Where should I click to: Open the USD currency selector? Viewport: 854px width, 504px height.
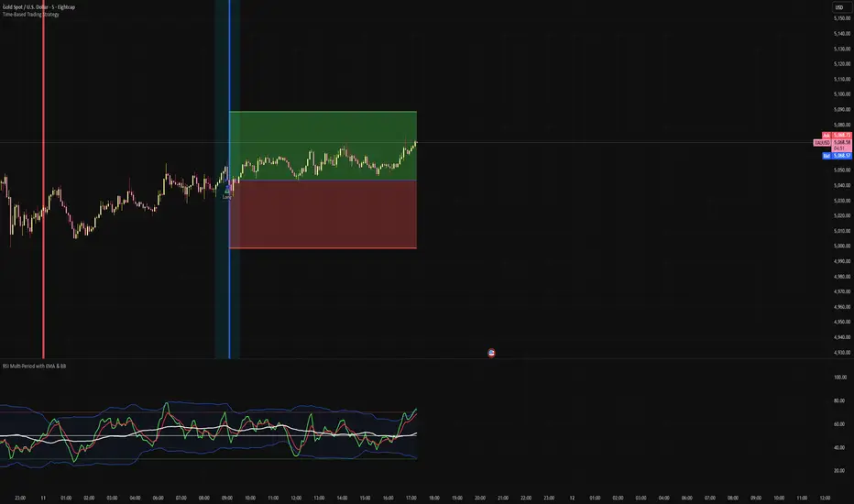(x=840, y=7)
